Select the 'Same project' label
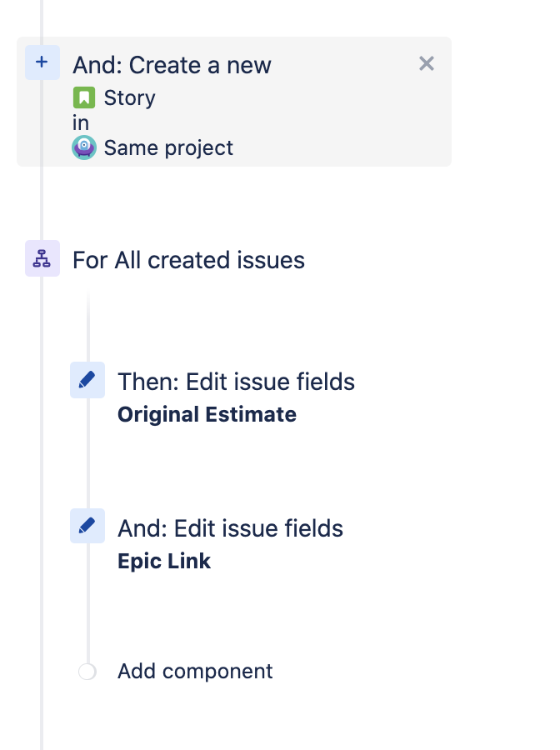The image size is (560, 750). (x=168, y=147)
